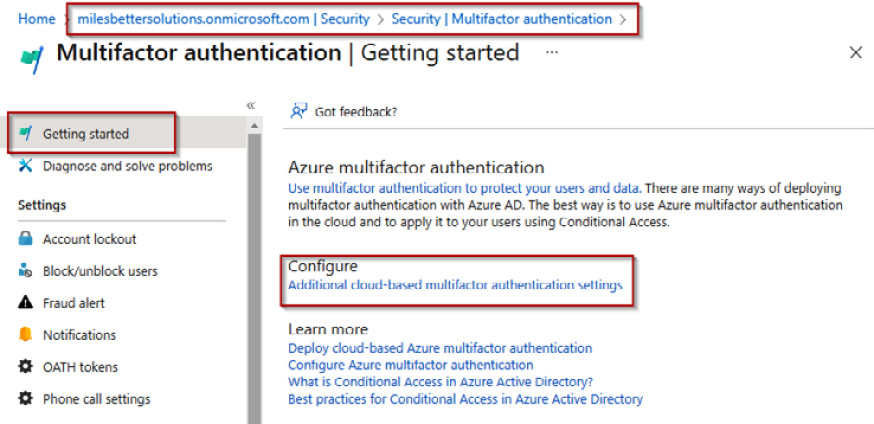Click the OATH tokens gear icon
Image resolution: width=874 pixels, height=424 pixels.
coord(26,367)
